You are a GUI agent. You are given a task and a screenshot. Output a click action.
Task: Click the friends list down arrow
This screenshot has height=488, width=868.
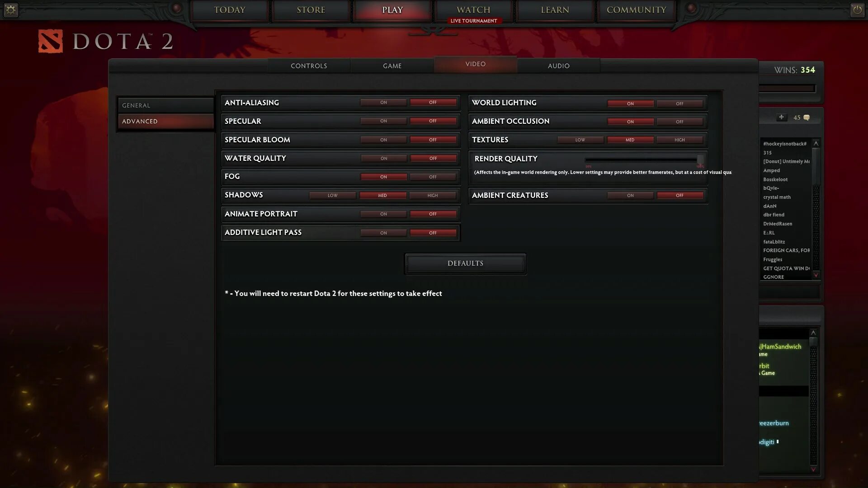tap(816, 275)
